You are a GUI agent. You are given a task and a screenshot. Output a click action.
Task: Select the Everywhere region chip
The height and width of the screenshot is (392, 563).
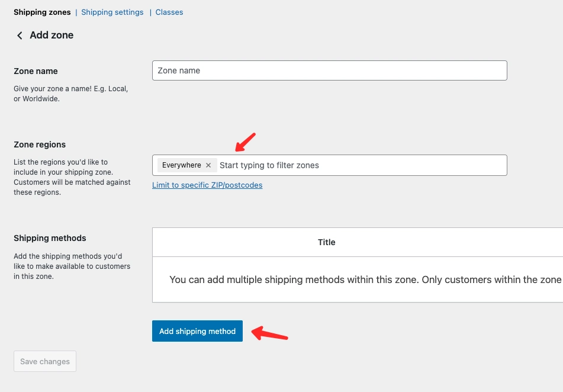point(182,165)
